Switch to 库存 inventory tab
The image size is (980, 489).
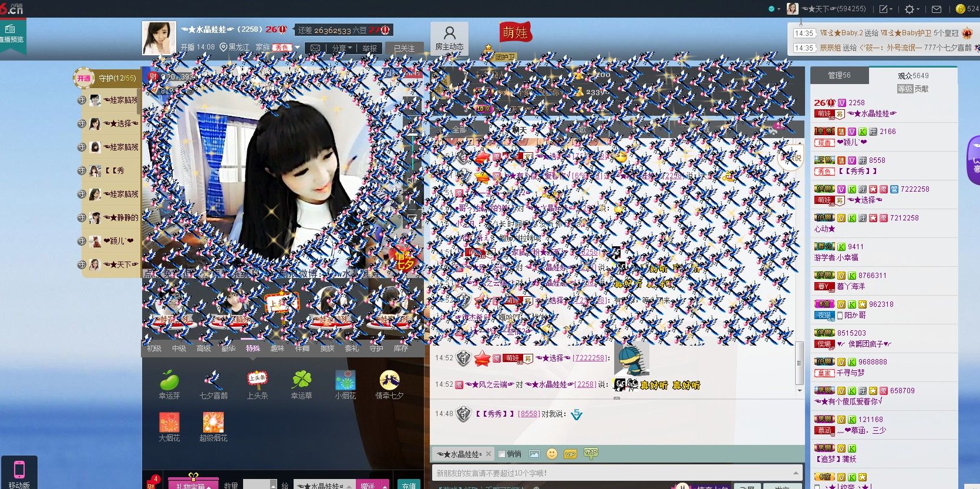point(401,349)
